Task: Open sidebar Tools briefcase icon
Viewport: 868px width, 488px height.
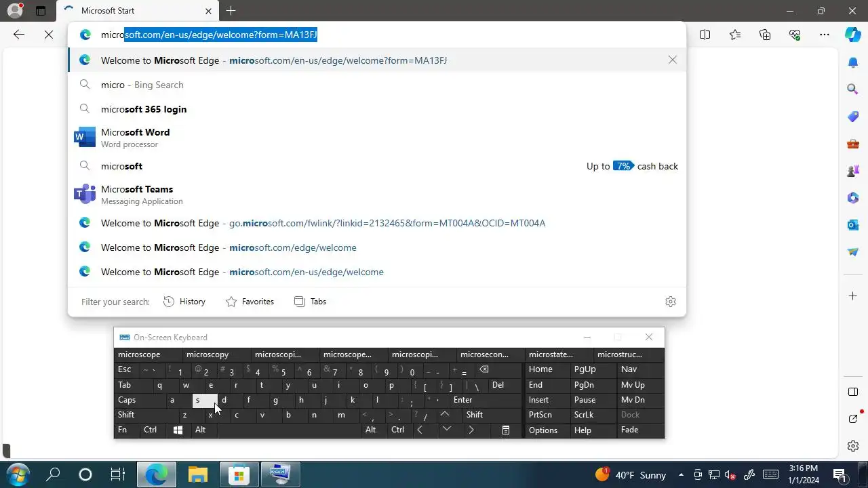Action: point(853,144)
